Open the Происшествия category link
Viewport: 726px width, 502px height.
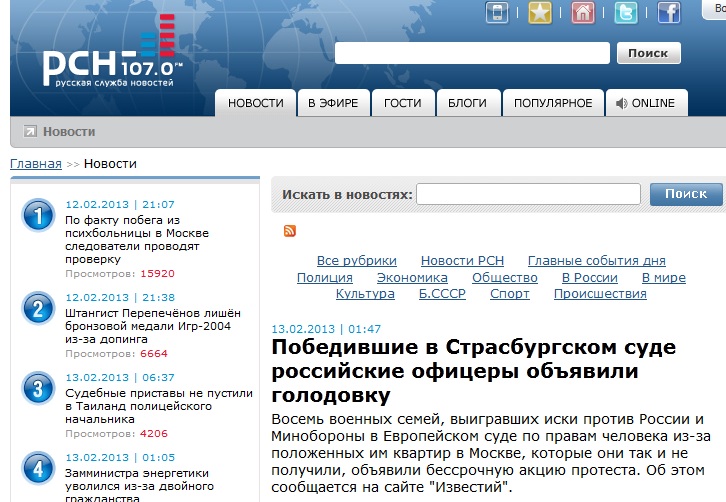click(x=600, y=294)
